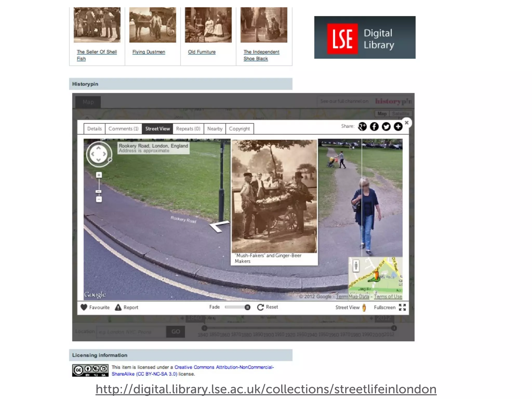Click the Seller Of Shell Fish thumbnail
The height and width of the screenshot is (399, 532).
click(97, 25)
